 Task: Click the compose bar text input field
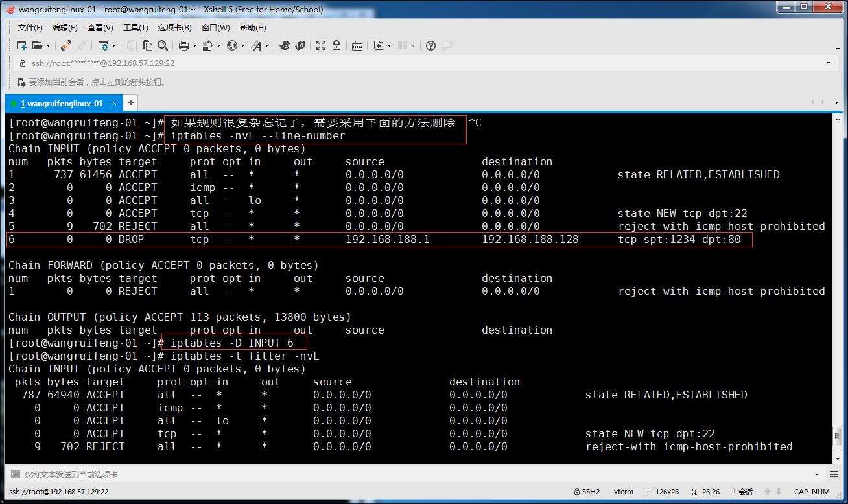pyautogui.click(x=415, y=474)
